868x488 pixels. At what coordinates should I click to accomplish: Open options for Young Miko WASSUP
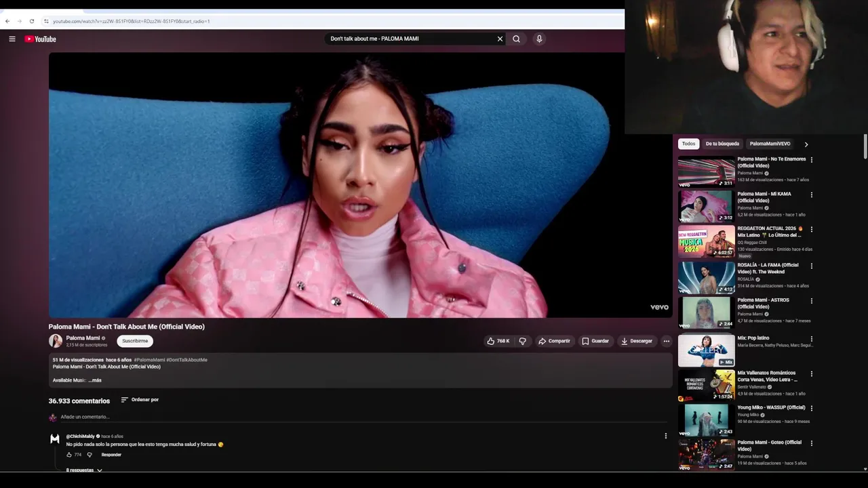pyautogui.click(x=812, y=409)
